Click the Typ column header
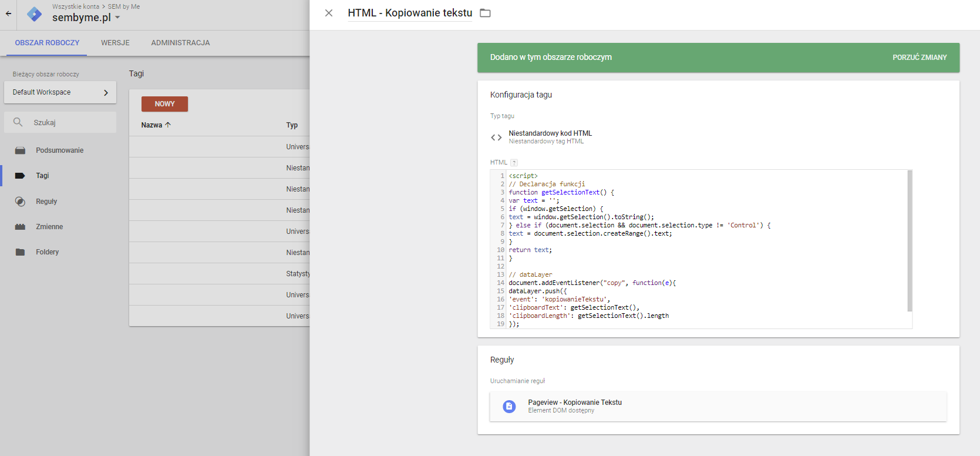This screenshot has height=456, width=980. click(x=292, y=125)
